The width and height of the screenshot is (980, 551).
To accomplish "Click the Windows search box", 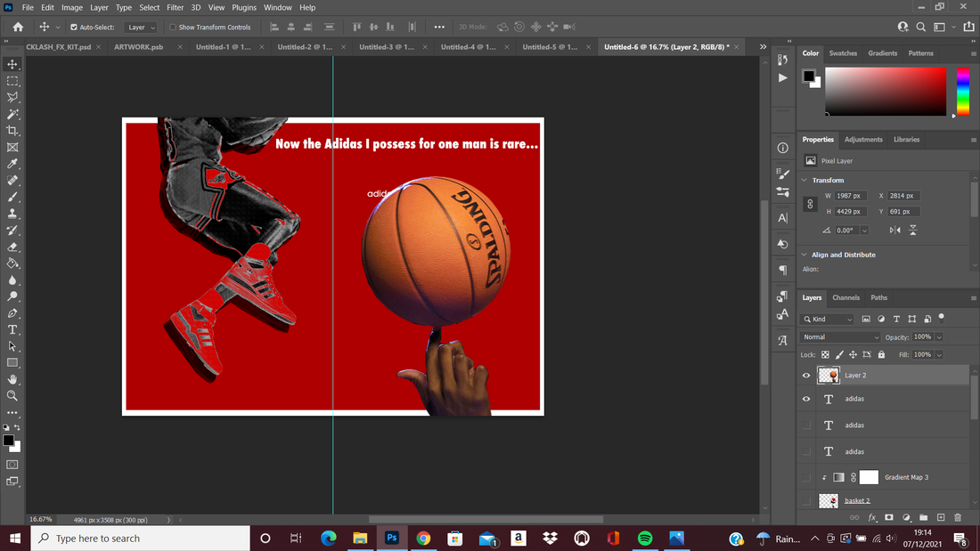I will point(141,538).
